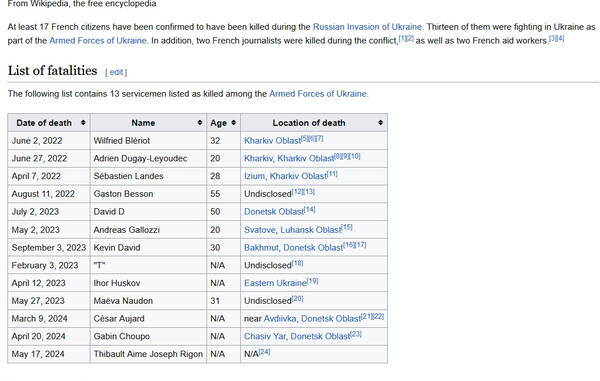Screen dimensions: 600x381
Task: Sort table by Age column arrows
Action: [233, 123]
